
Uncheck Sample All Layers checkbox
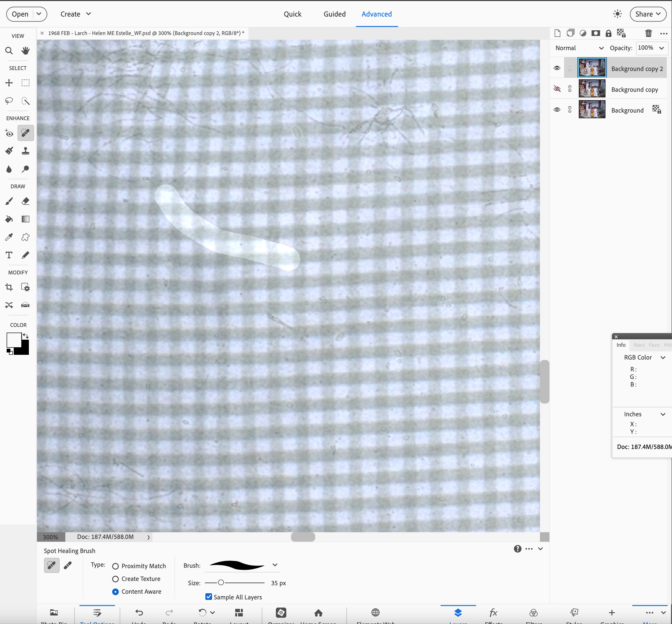click(x=209, y=597)
